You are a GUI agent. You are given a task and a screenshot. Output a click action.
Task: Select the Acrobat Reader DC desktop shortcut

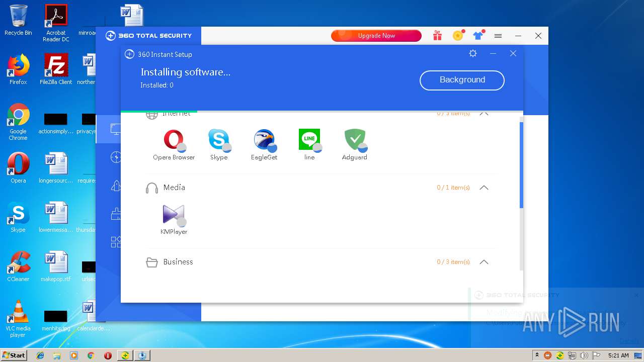coord(56,23)
